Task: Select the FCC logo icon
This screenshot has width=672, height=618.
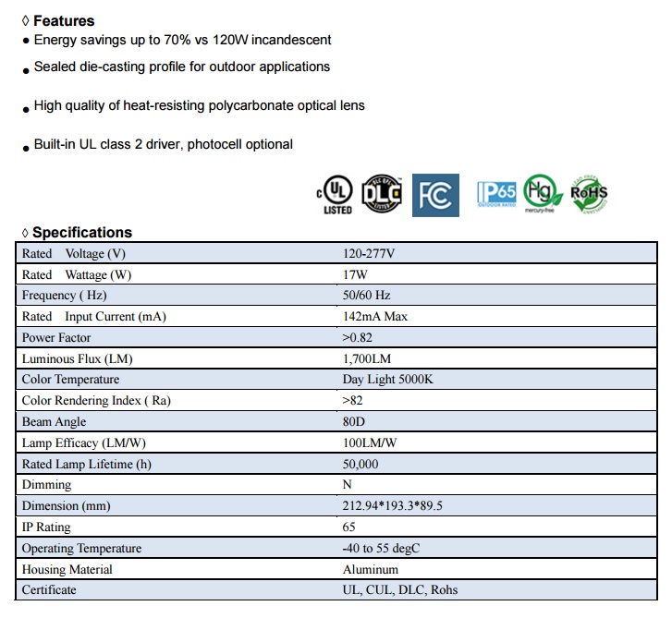Action: [x=434, y=194]
